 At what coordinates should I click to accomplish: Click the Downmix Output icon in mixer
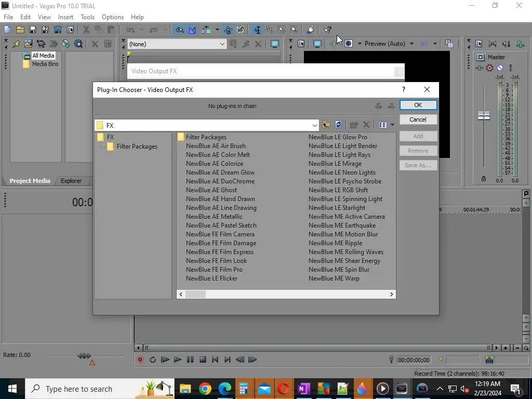(x=493, y=44)
